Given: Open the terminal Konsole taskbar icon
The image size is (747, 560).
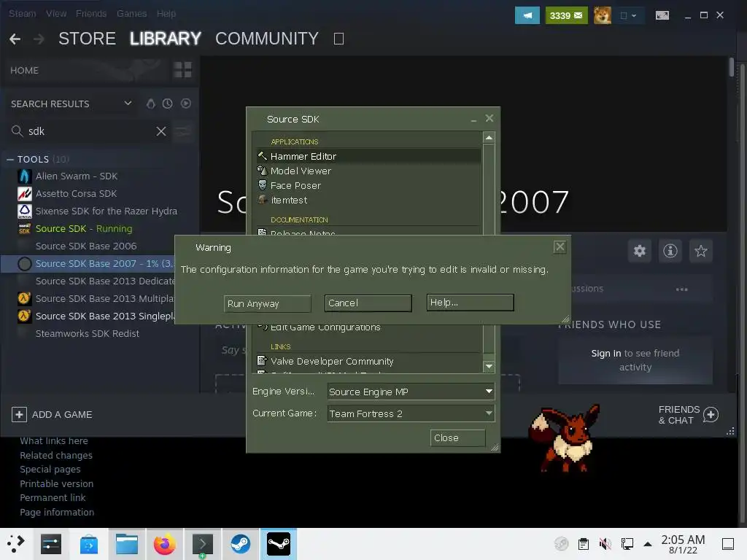Looking at the screenshot, I should click(x=202, y=544).
